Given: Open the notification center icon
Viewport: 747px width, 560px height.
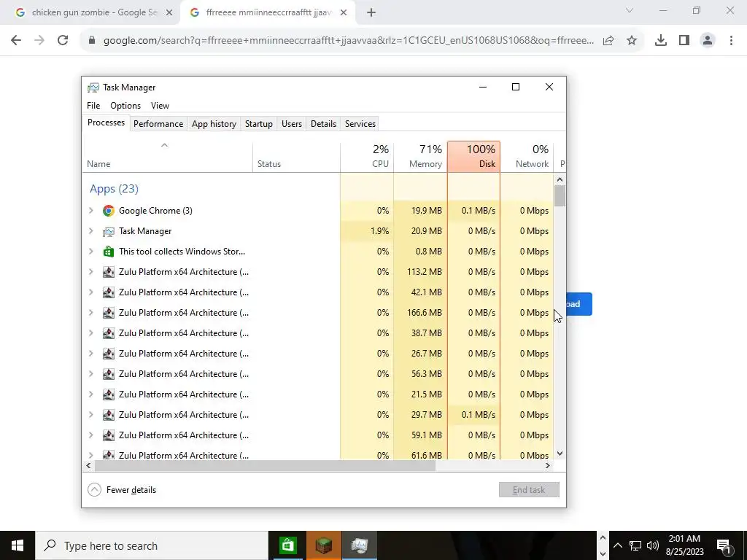Looking at the screenshot, I should tap(724, 545).
